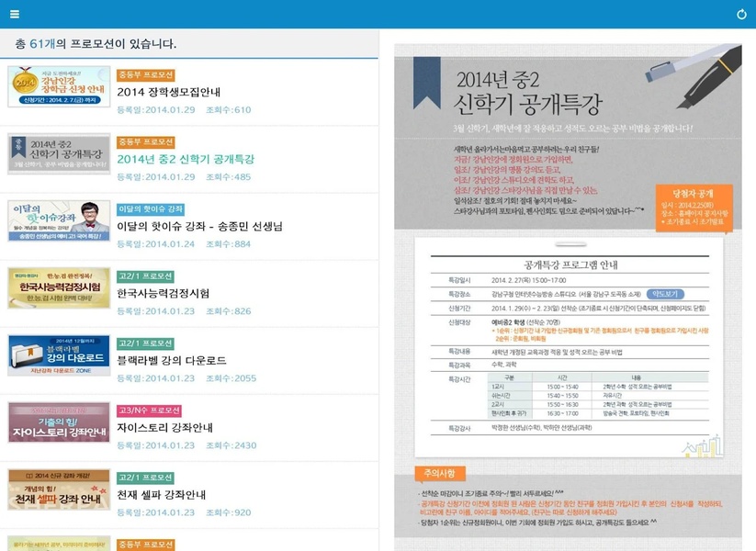Open the 2014년 중2 신학기 공개특강 thumbnail
This screenshot has height=551, width=756.
point(59,153)
